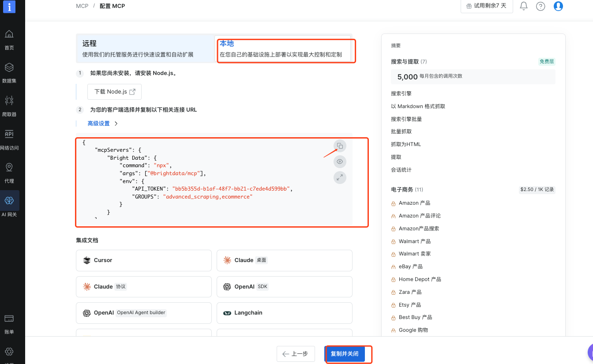The width and height of the screenshot is (593, 364).
Task: Switch to the 本地 local tab
Action: [282, 49]
